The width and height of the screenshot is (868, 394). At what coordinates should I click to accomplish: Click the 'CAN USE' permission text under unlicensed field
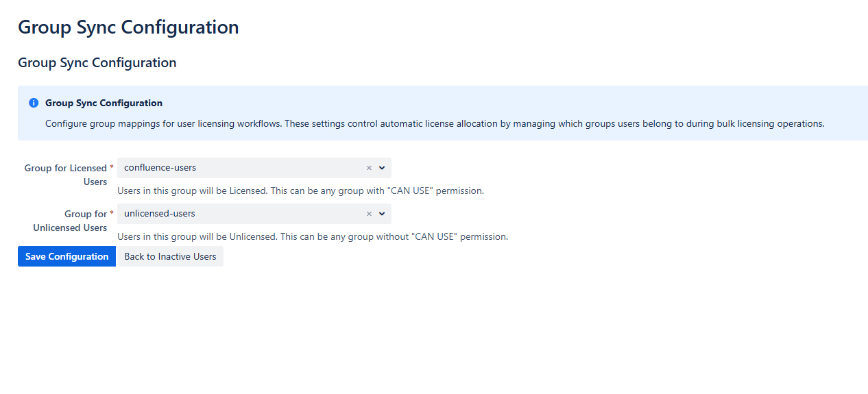click(x=434, y=236)
